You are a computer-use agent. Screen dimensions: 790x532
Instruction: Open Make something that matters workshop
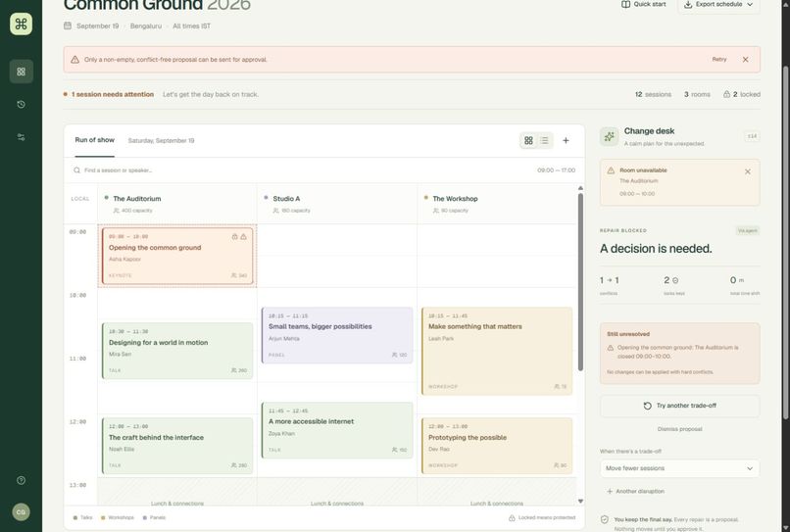[497, 351]
